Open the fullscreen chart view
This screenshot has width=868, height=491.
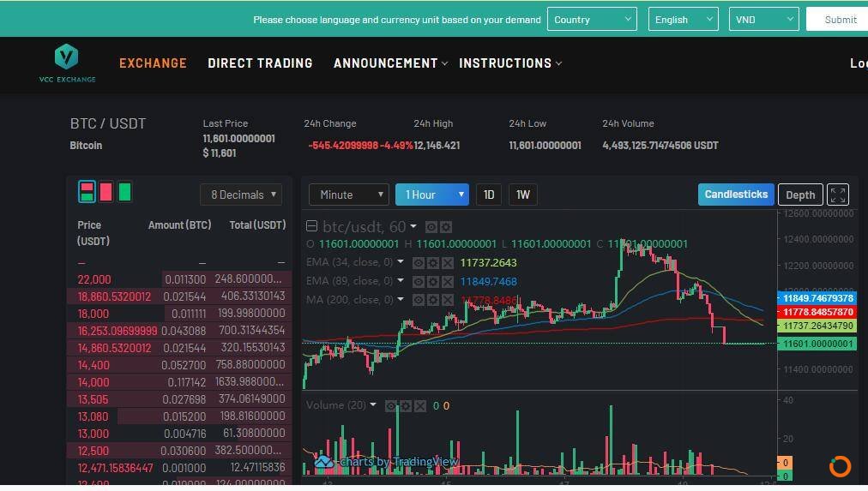(838, 195)
